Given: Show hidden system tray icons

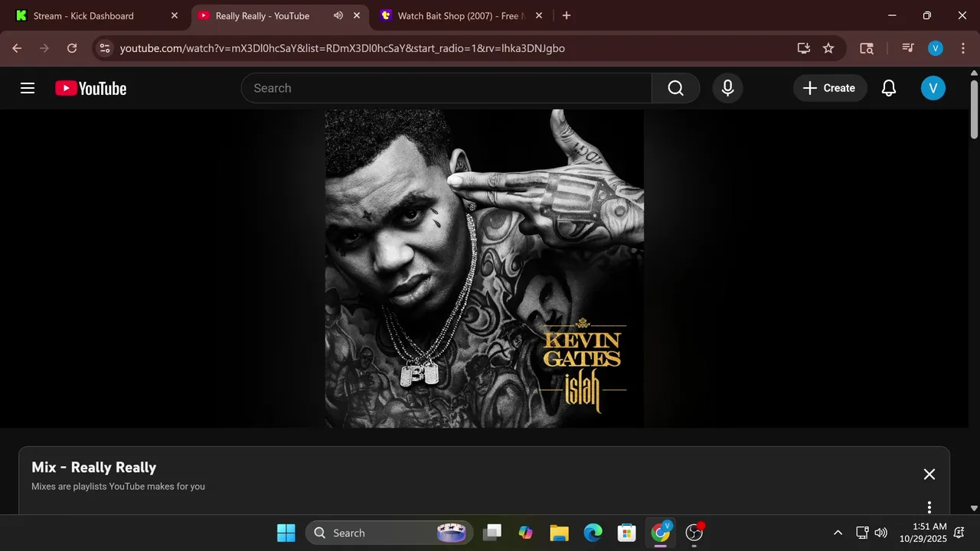Looking at the screenshot, I should click(x=838, y=533).
